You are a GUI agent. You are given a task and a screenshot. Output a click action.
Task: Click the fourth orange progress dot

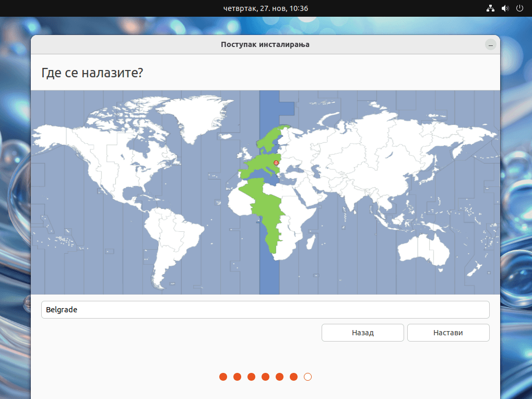[266, 377]
